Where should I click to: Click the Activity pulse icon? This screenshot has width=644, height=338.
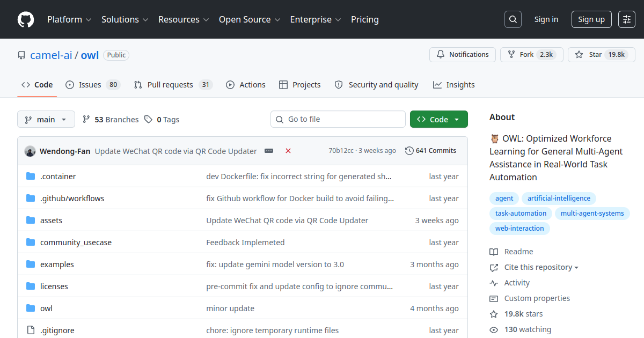pyautogui.click(x=494, y=283)
